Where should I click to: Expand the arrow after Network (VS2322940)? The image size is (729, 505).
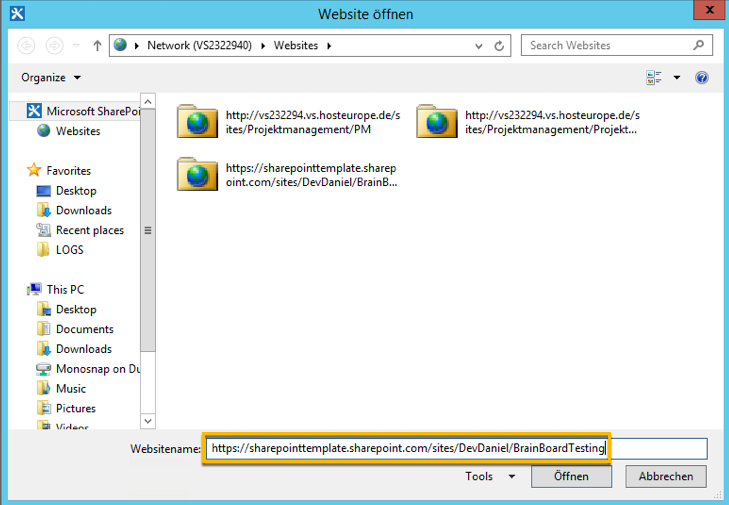tap(263, 46)
